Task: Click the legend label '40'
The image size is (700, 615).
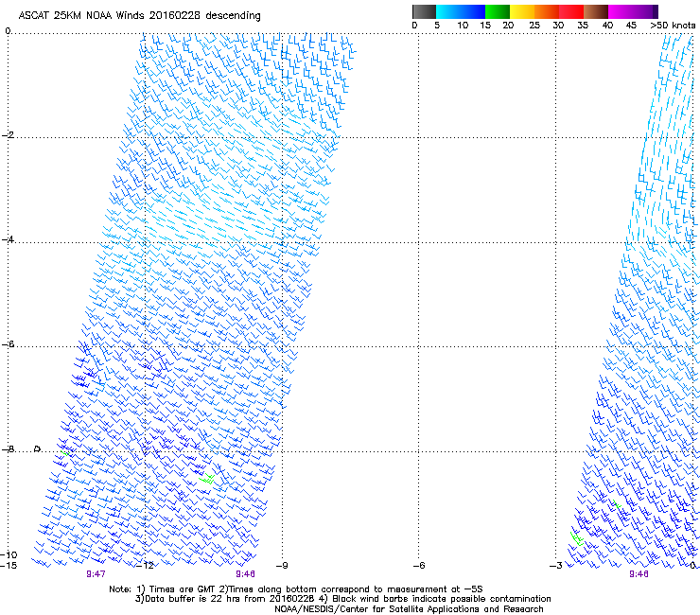Action: [x=607, y=26]
